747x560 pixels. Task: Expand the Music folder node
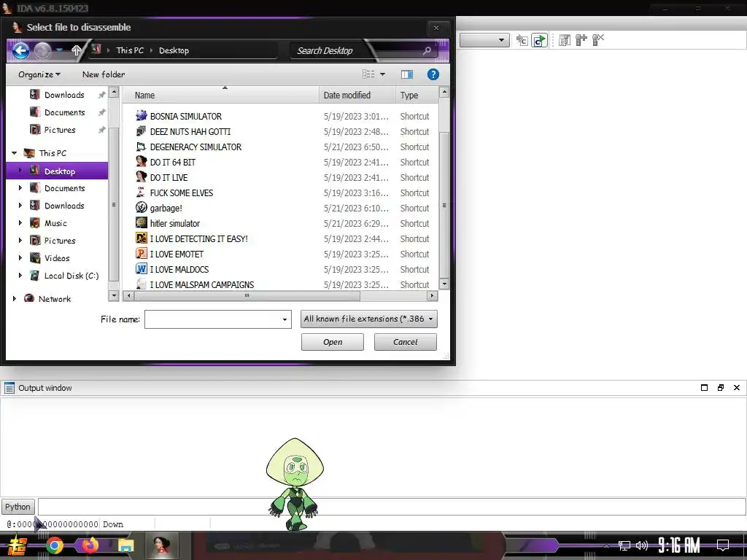pyautogui.click(x=20, y=223)
